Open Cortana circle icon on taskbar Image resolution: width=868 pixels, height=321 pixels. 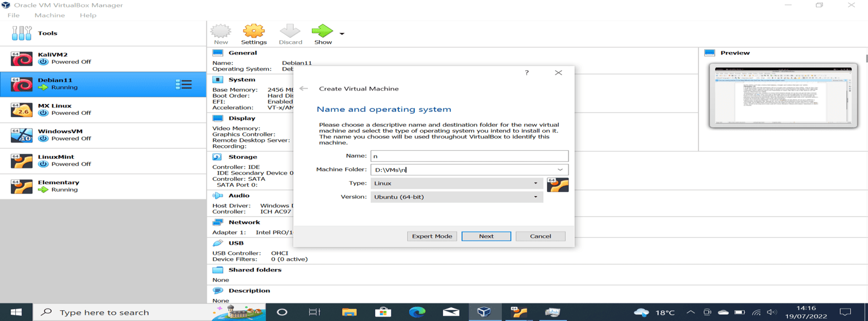point(282,312)
